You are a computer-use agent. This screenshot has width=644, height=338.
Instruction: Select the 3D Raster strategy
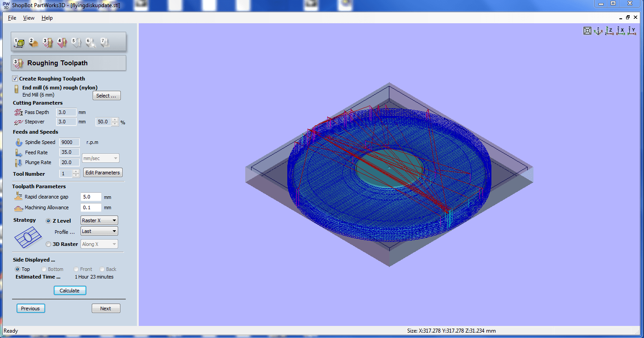point(48,244)
